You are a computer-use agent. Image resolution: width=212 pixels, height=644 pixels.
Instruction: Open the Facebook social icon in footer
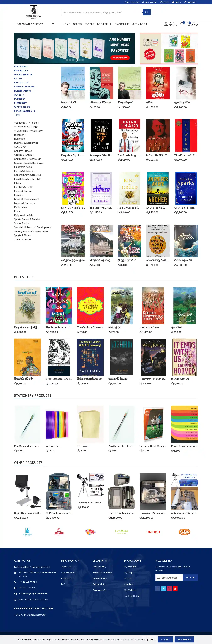click(158, 588)
